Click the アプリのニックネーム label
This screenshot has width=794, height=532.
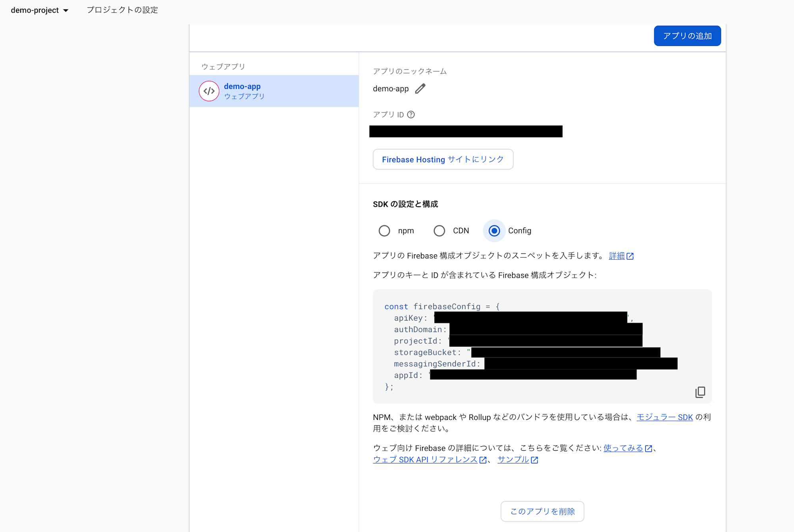tap(410, 71)
